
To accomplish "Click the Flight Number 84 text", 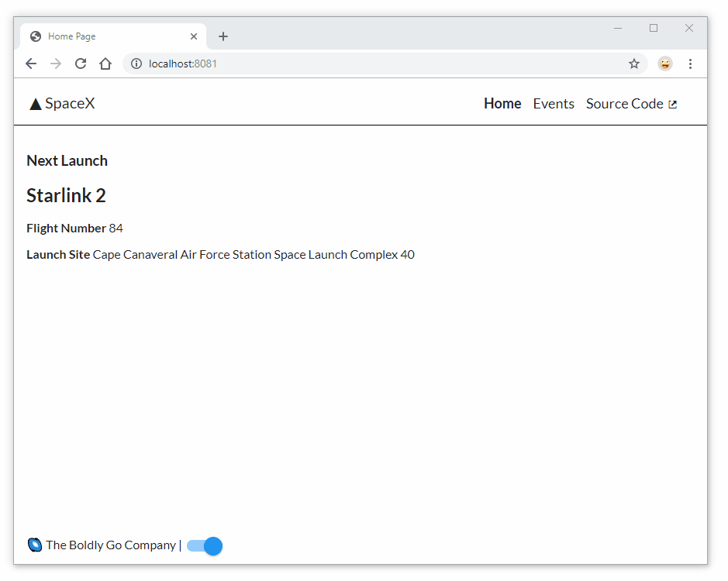I will click(74, 229).
